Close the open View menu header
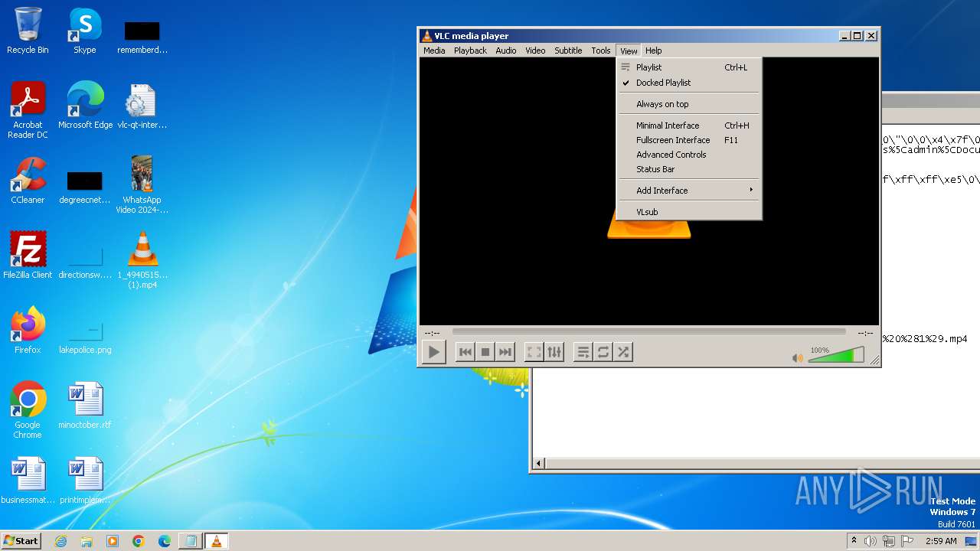 click(x=629, y=51)
